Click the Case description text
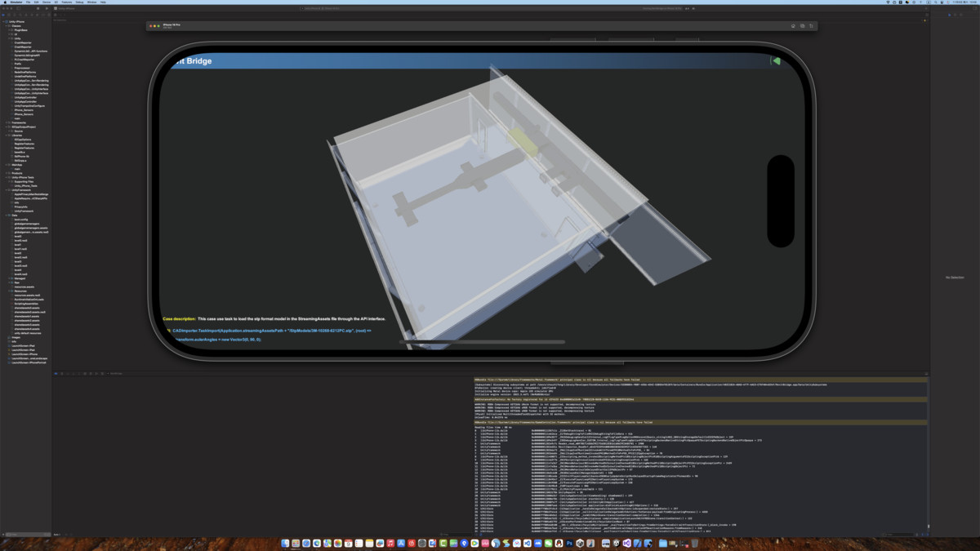 point(274,318)
